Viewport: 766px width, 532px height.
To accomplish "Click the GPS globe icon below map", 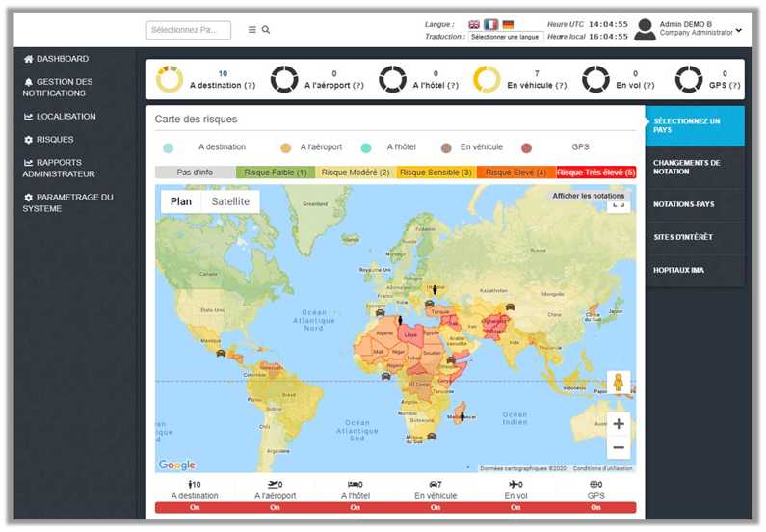I will pyautogui.click(x=594, y=484).
